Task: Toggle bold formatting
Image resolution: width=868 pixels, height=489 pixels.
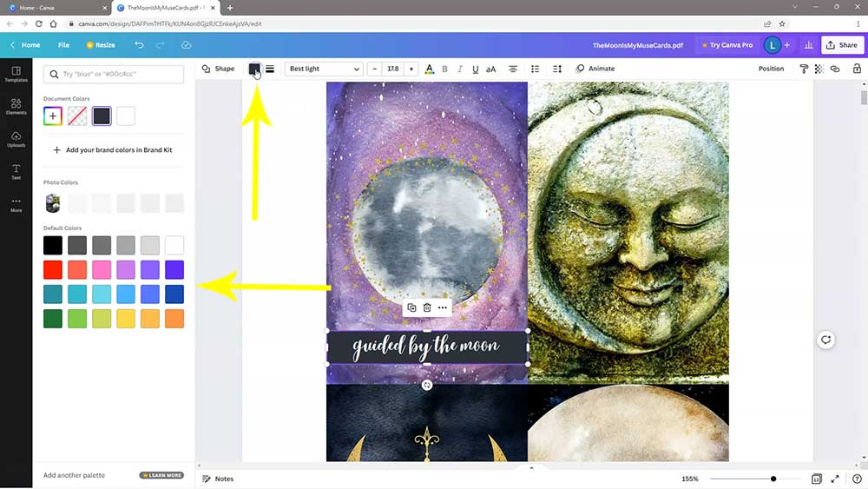Action: [x=444, y=69]
